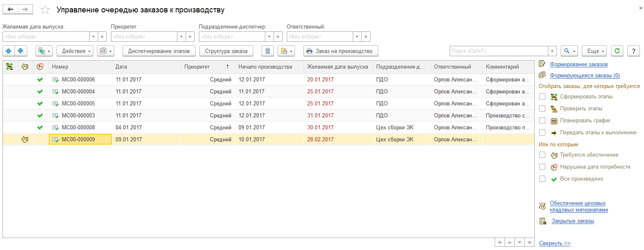Viewport: 644px width, 250px height.
Task: Jump to the last record in the list
Action: (x=529, y=242)
